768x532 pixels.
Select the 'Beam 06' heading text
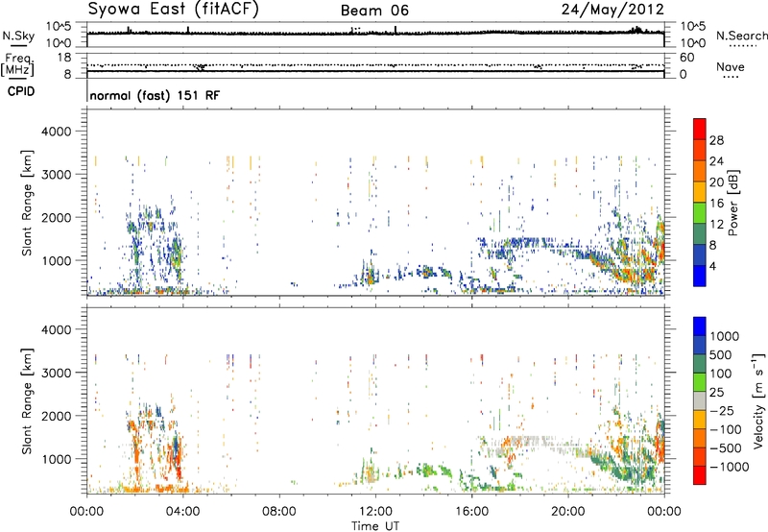[374, 11]
